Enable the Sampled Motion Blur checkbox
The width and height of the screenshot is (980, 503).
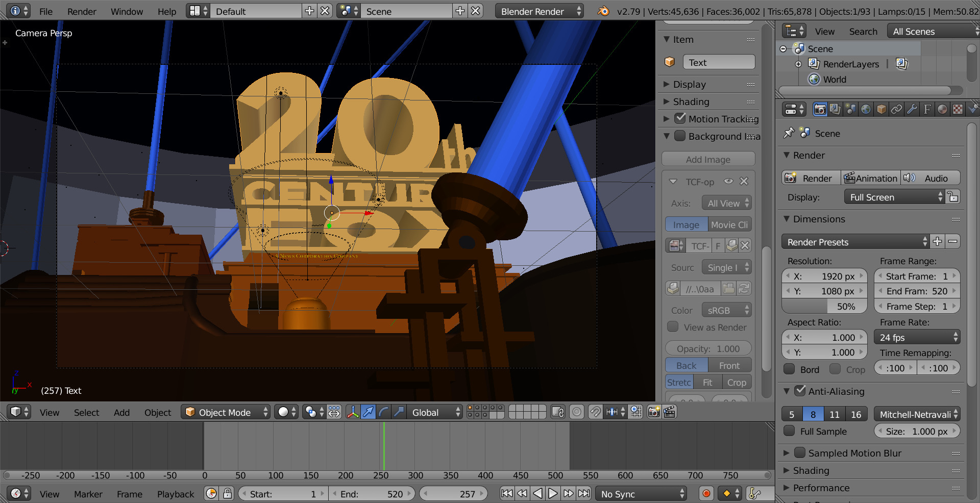(x=800, y=452)
